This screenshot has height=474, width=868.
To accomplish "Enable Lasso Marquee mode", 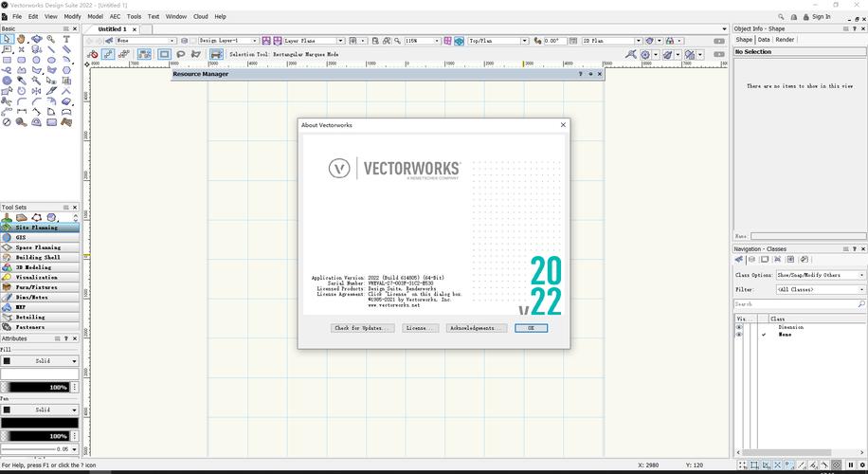I will [x=180, y=54].
